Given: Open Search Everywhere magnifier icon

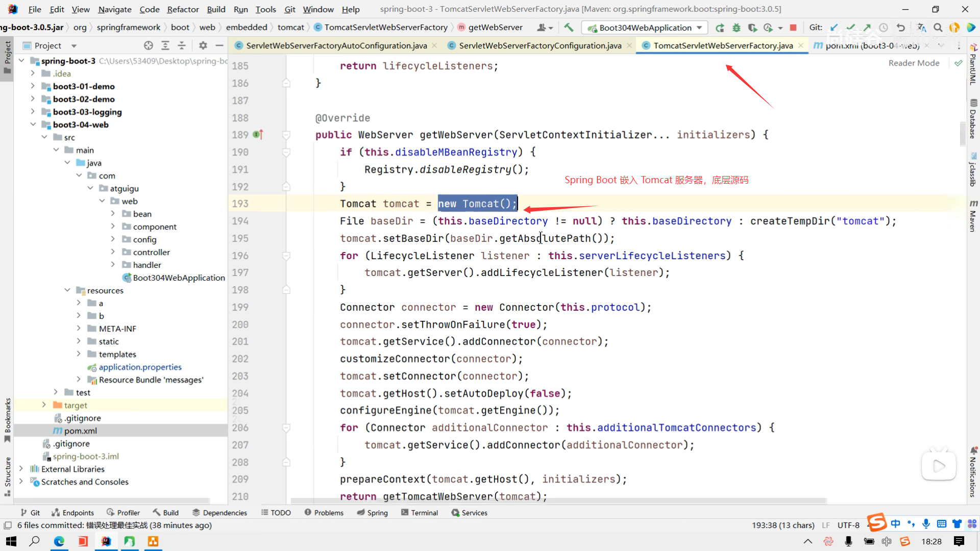Looking at the screenshot, I should [938, 28].
